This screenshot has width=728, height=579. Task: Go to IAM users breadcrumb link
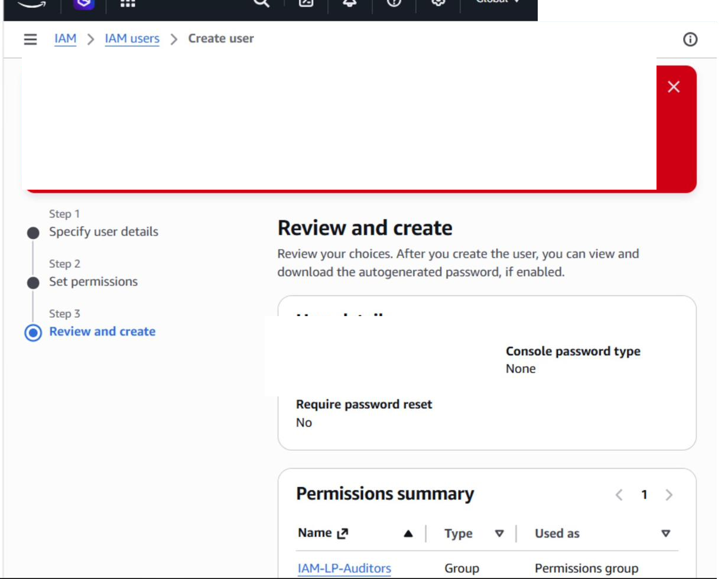click(x=132, y=38)
